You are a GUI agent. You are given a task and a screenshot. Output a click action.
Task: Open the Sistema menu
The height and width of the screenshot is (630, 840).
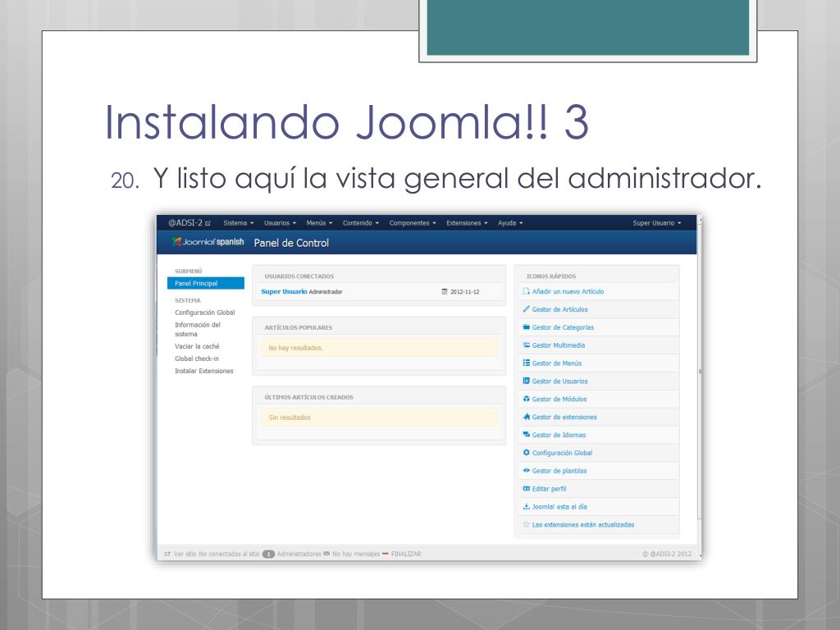[239, 223]
